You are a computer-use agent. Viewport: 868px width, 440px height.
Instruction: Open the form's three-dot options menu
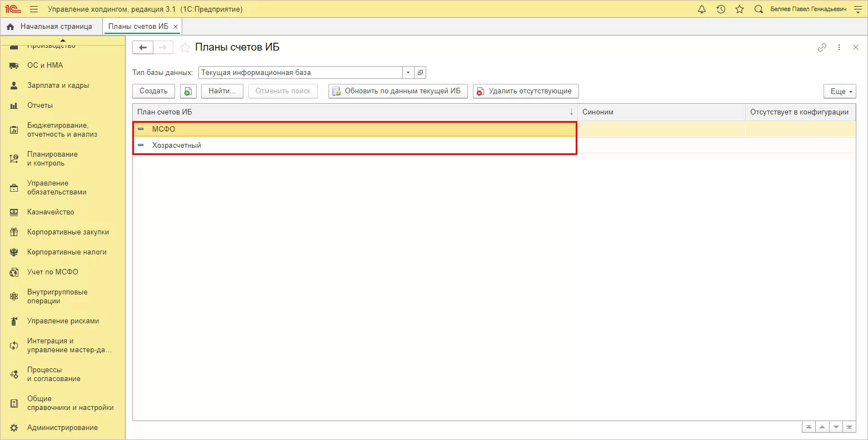coord(839,48)
